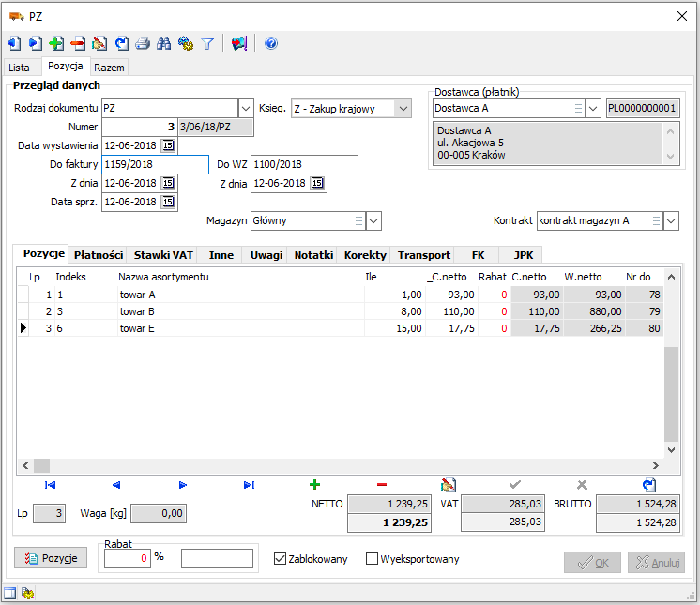Switch to the Lista tab

click(20, 68)
